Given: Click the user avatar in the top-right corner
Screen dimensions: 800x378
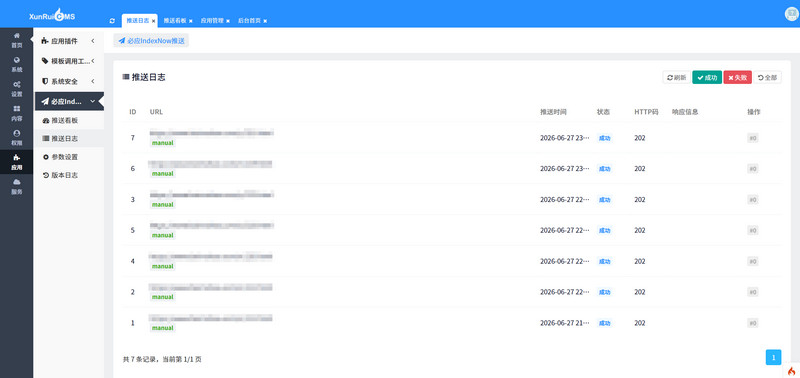Looking at the screenshot, I should pos(791,14).
